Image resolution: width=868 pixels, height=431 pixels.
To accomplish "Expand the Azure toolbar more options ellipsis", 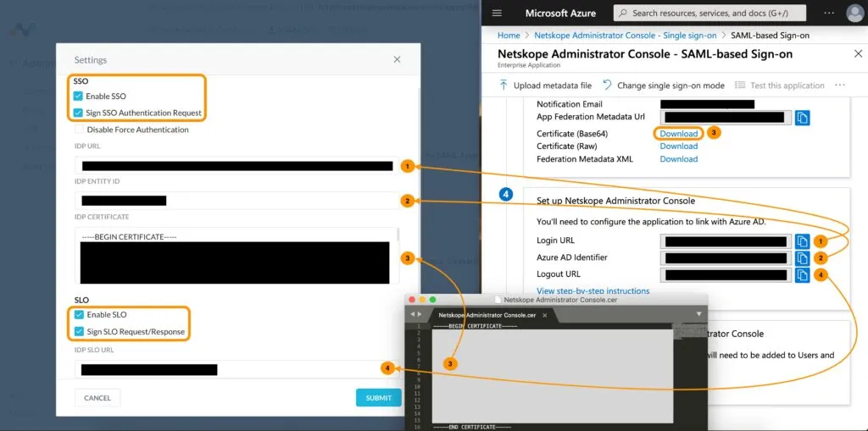I will [x=840, y=86].
